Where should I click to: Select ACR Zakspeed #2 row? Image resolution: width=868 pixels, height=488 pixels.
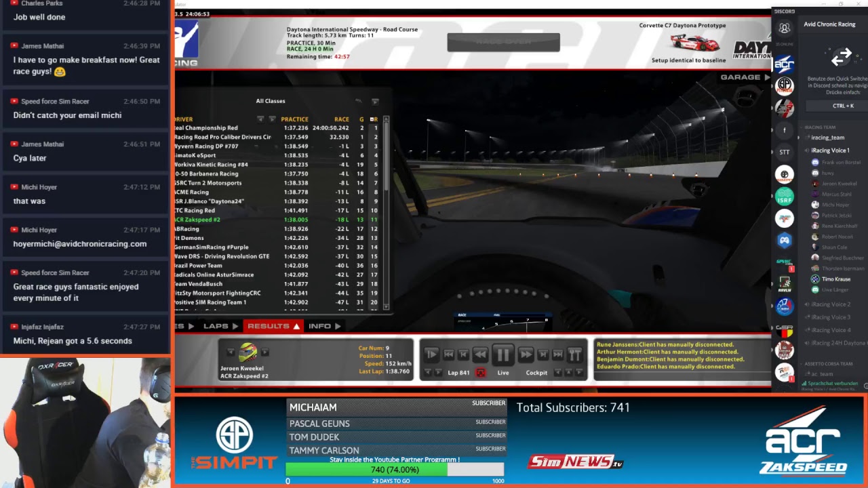click(x=277, y=220)
